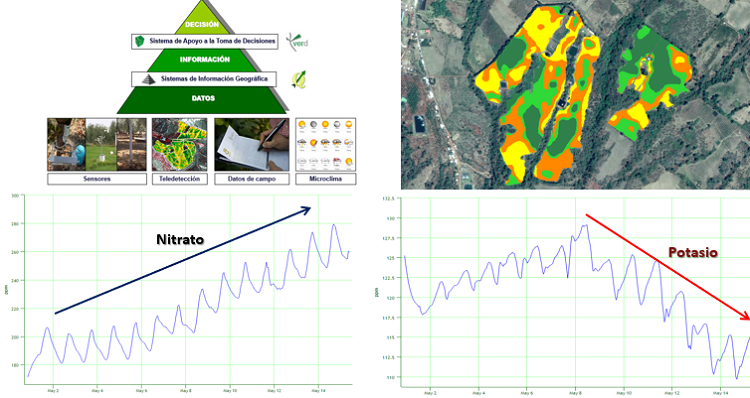This screenshot has height=398, width=750.
Task: Click the QGIS logo right of Información Geográfica
Action: click(299, 79)
